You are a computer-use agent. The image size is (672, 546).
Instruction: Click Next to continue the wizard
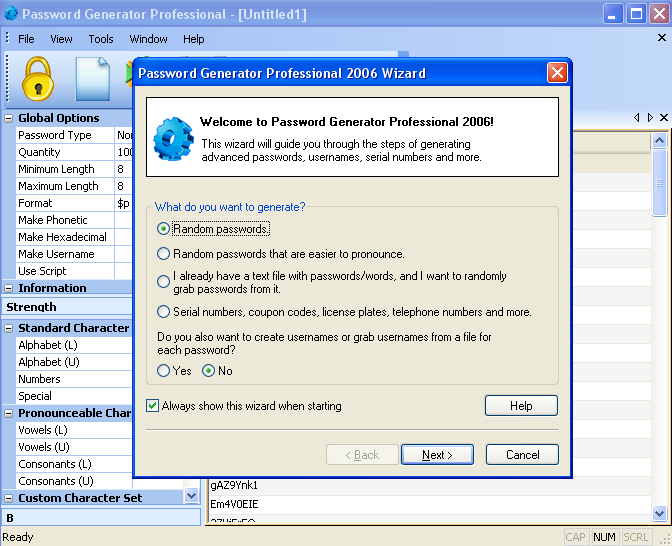point(437,454)
